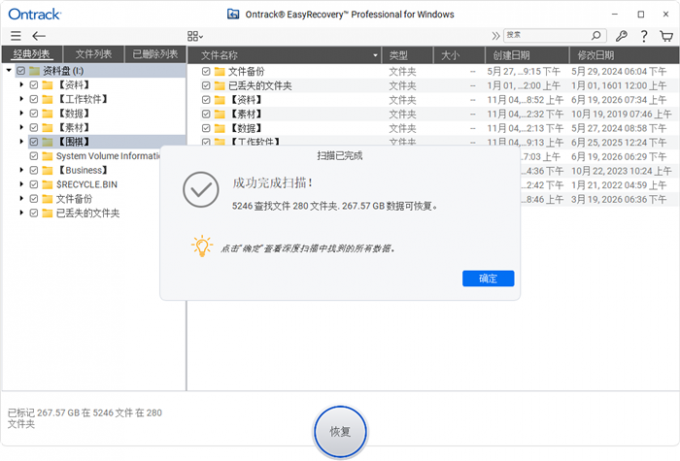The height and width of the screenshot is (461, 680).
Task: Go back with the arrow icon
Action: coord(39,36)
